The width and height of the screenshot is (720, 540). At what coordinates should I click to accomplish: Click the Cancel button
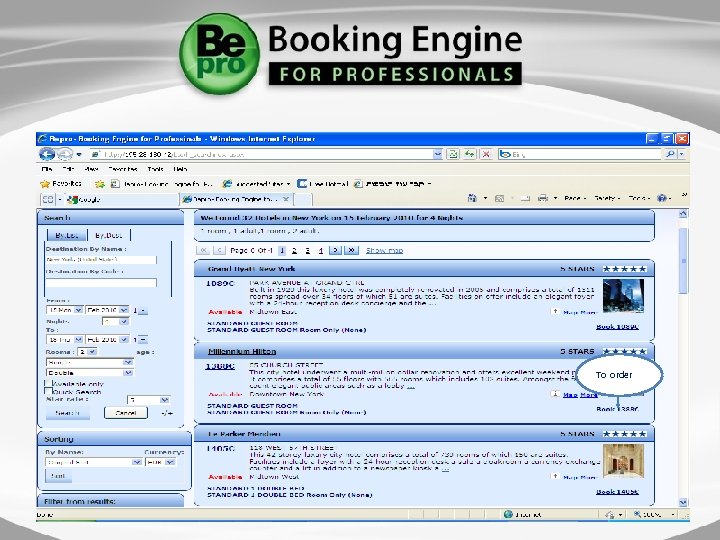126,413
